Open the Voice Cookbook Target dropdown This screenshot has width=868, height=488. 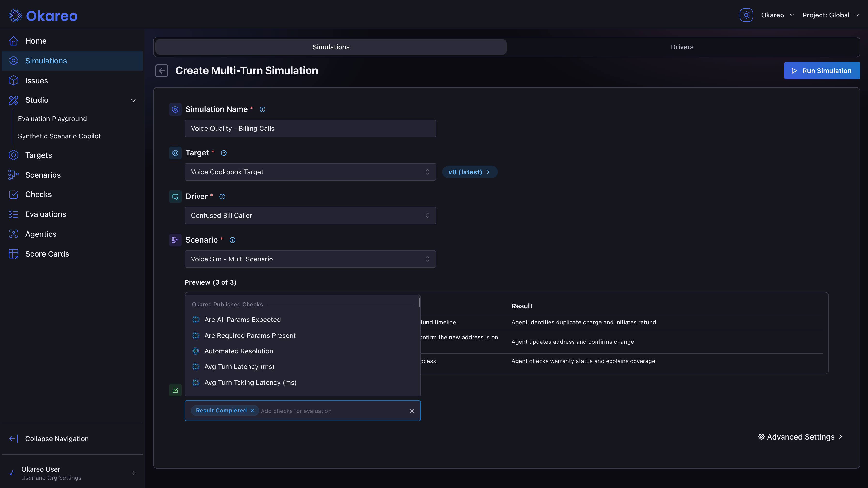click(x=310, y=172)
